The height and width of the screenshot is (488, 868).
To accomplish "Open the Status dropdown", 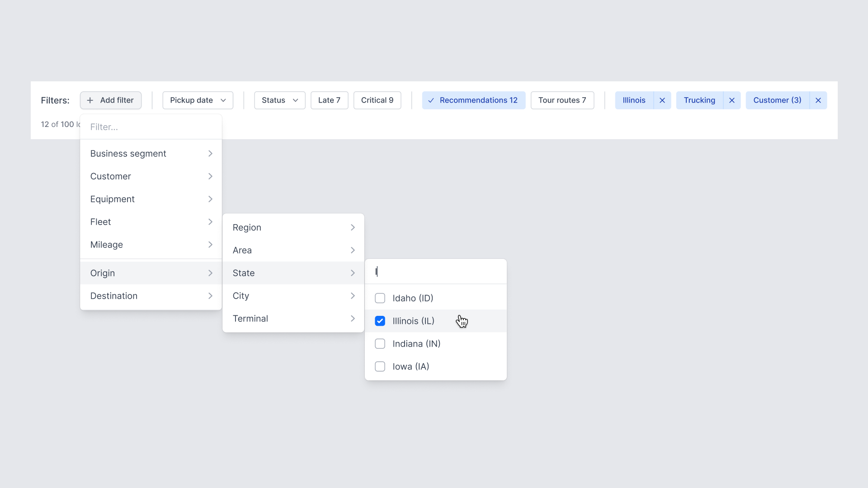I will click(279, 100).
